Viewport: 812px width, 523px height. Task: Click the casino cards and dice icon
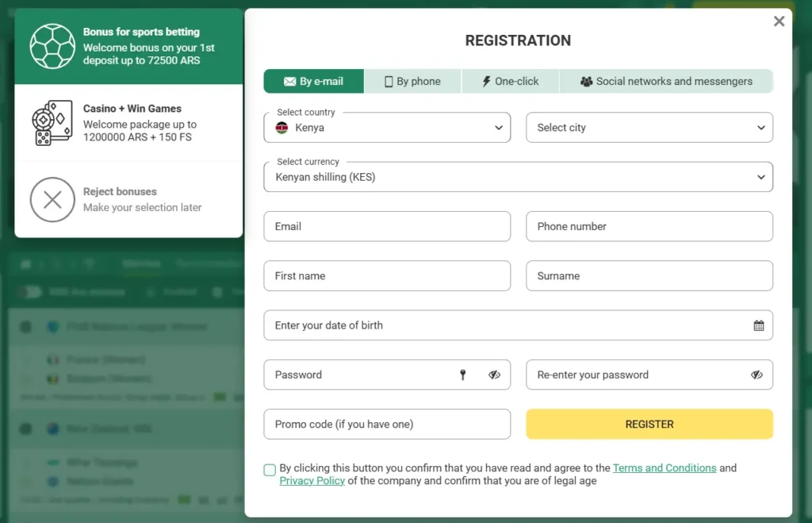(x=52, y=123)
